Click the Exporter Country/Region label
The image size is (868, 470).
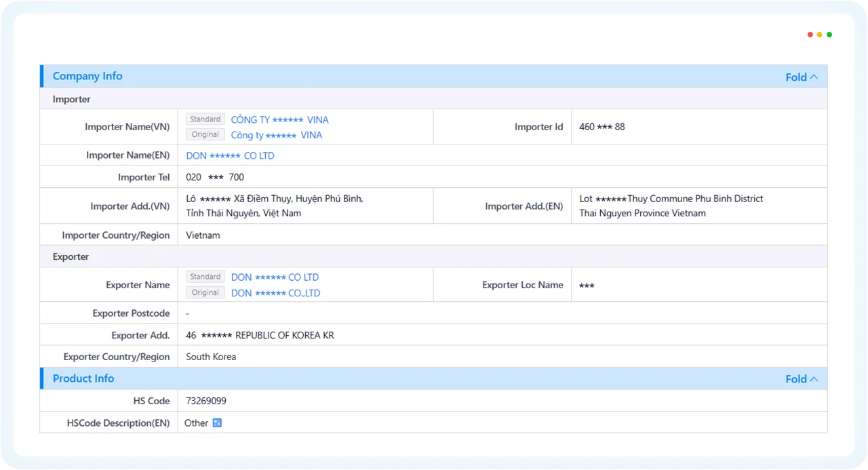[117, 357]
